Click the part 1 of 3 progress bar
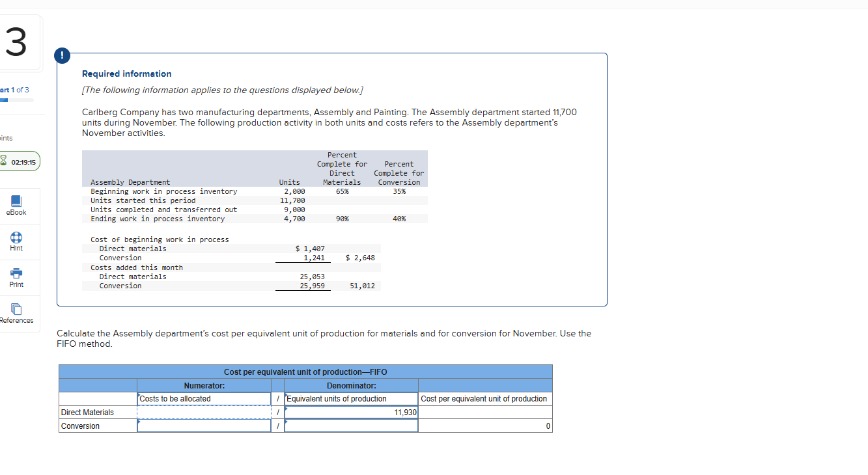868x475 pixels. 17,100
